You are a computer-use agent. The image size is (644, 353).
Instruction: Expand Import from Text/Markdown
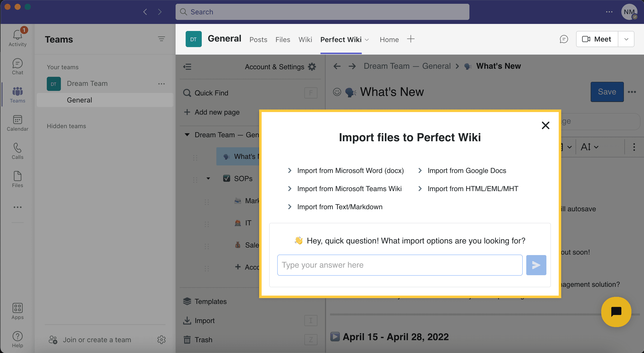tap(335, 207)
